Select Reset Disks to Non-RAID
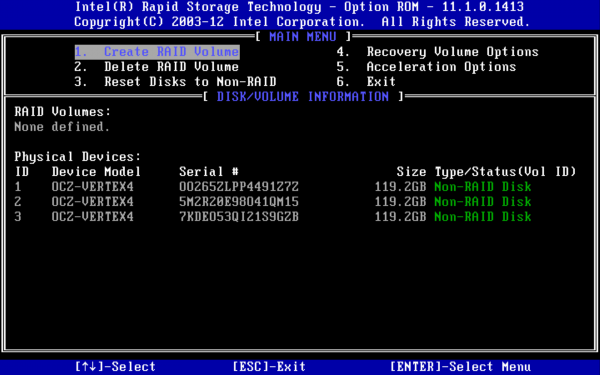The image size is (600, 375). (175, 82)
